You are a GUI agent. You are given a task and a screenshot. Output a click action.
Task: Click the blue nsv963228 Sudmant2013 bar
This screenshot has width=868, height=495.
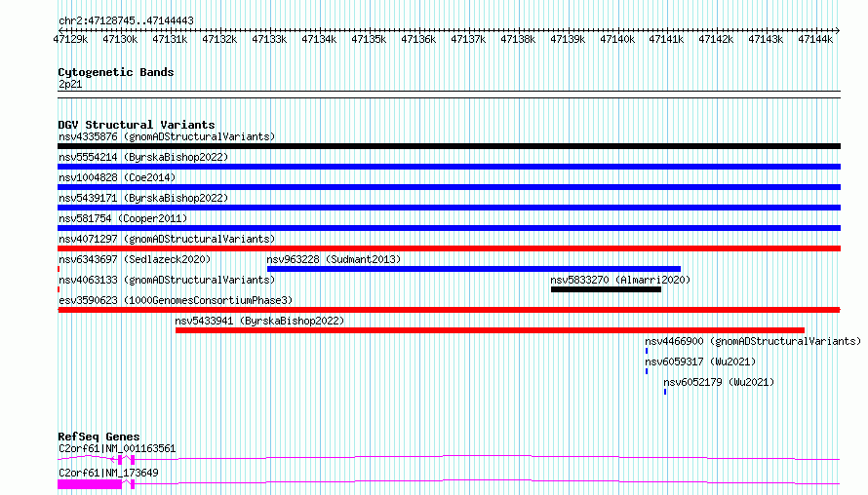474,269
